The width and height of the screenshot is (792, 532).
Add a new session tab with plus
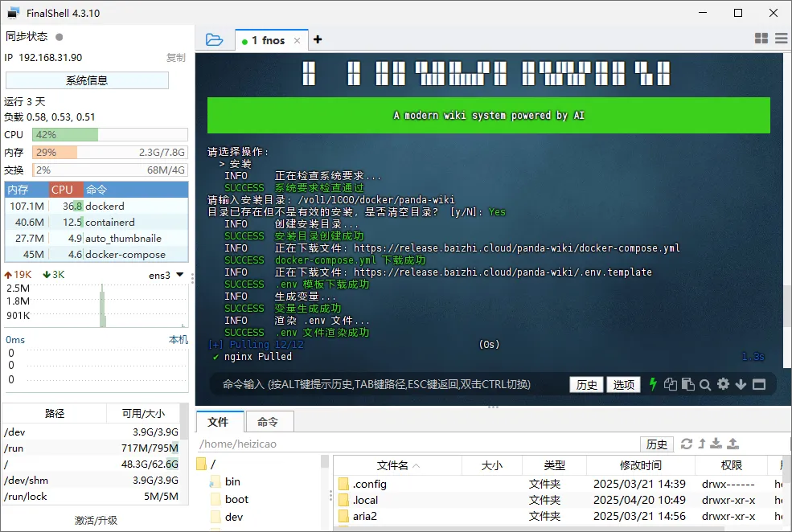(x=318, y=39)
